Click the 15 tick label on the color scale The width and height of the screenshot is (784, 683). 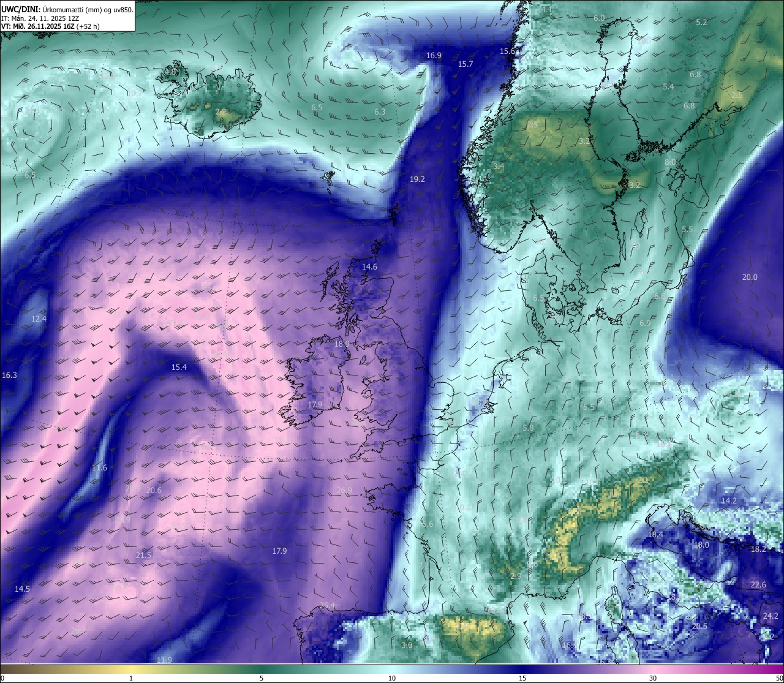coord(522,678)
